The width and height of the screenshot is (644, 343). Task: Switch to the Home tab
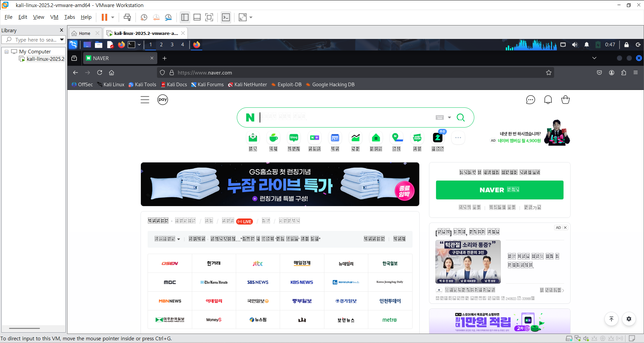[84, 33]
